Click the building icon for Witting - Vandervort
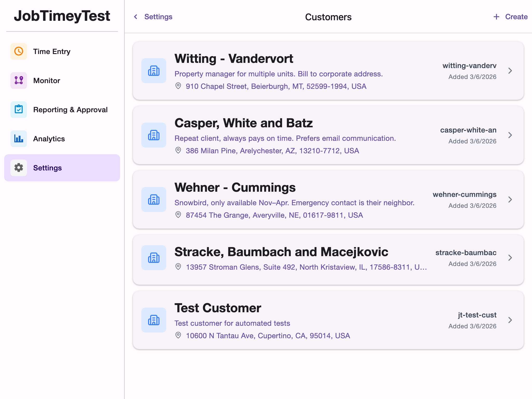This screenshot has height=399, width=532. (154, 70)
